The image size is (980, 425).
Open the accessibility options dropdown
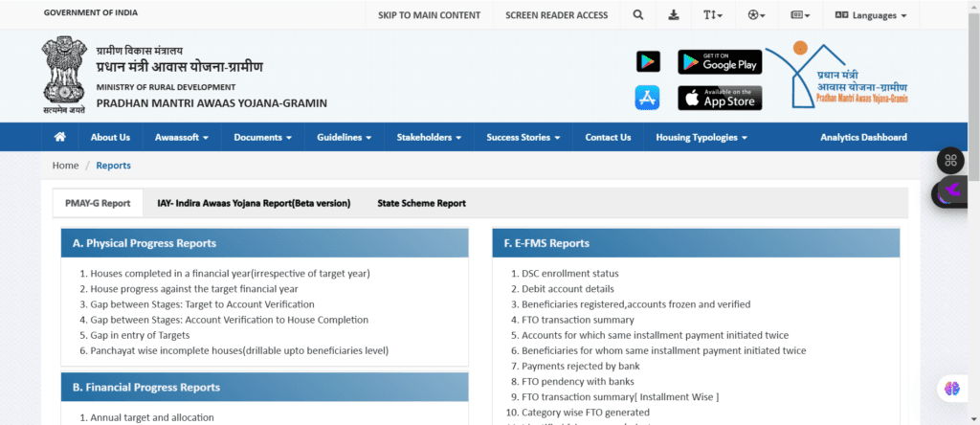(x=756, y=15)
